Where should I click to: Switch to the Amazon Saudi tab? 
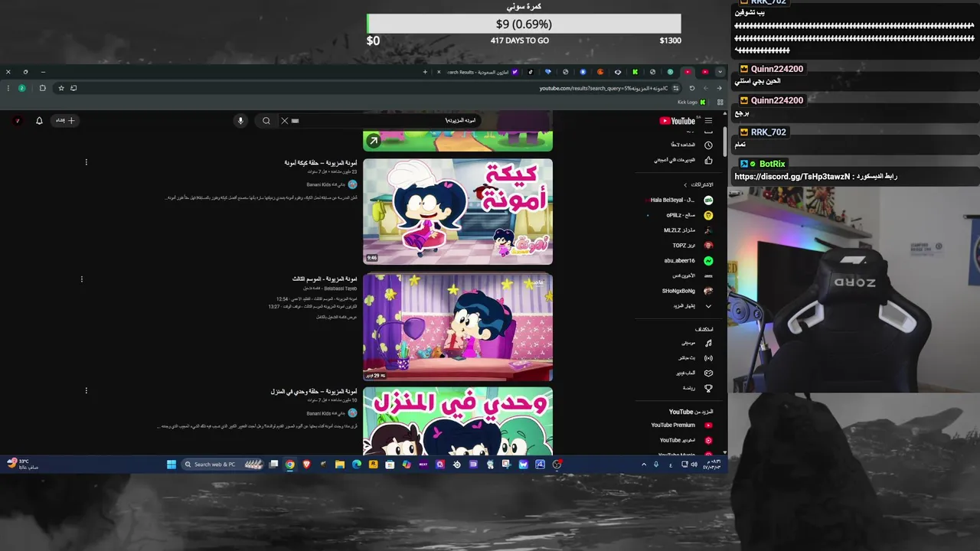(x=479, y=72)
